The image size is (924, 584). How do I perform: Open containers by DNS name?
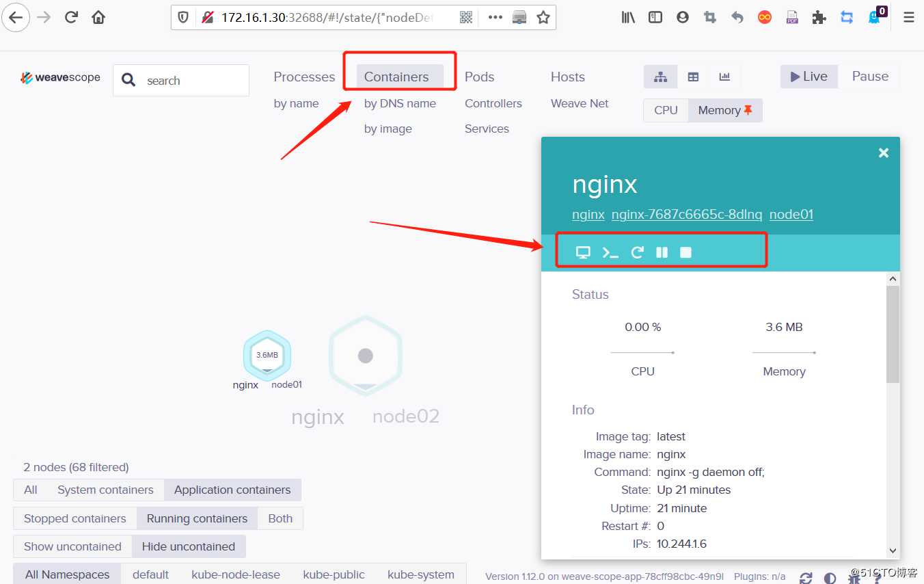(400, 103)
